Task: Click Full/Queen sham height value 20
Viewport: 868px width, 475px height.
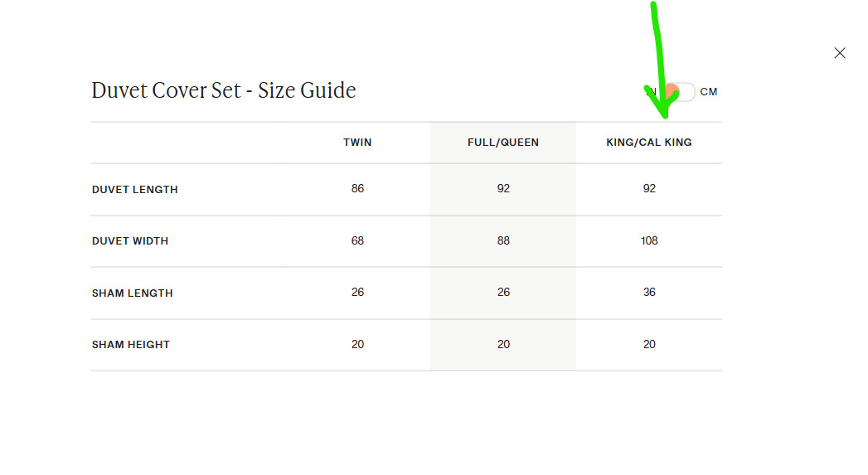Action: [503, 345]
